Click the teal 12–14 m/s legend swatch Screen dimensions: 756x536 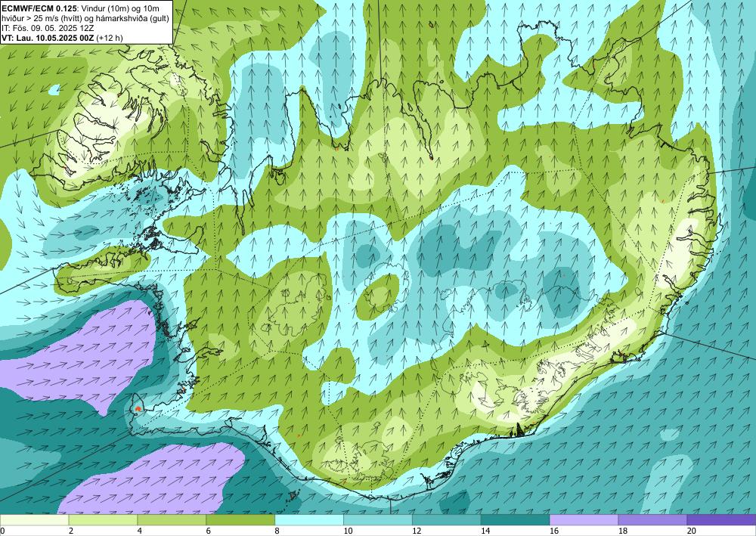[x=447, y=520]
